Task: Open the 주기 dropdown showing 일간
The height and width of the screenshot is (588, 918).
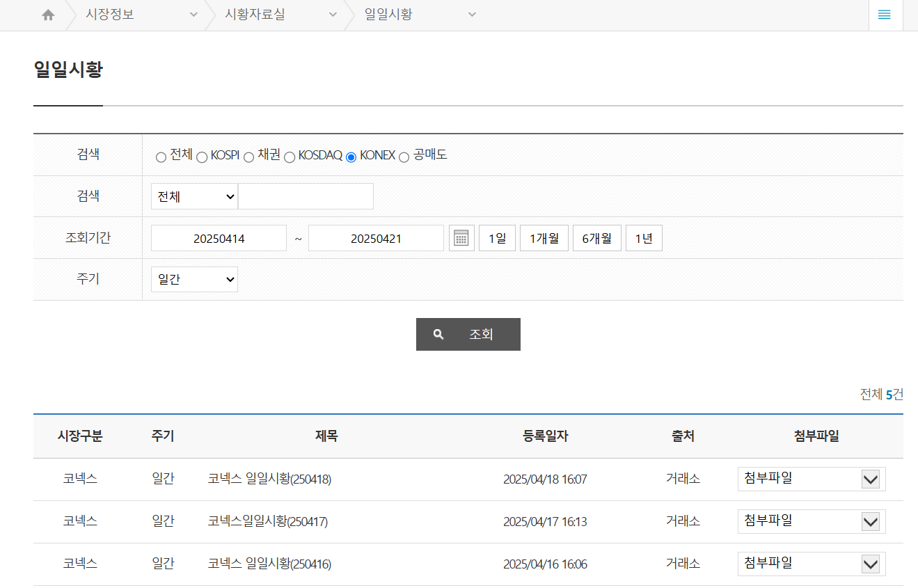Action: [x=194, y=279]
